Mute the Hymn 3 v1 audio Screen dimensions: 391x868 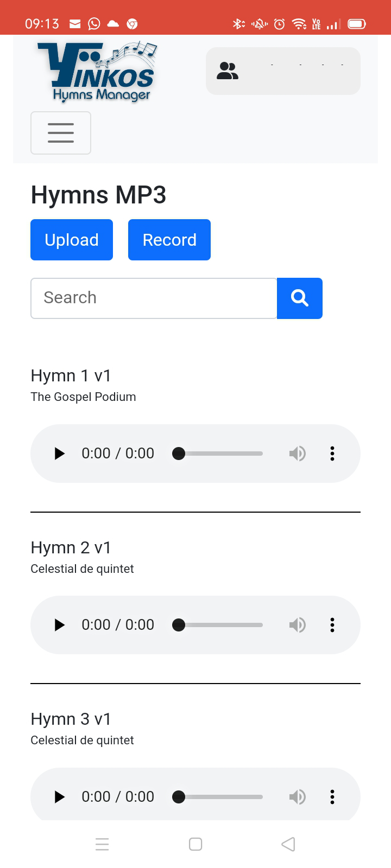tap(297, 796)
